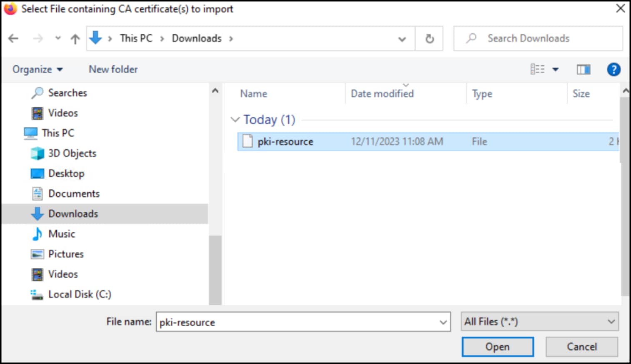Open the view options dropdown arrow
The width and height of the screenshot is (631, 364).
(555, 69)
